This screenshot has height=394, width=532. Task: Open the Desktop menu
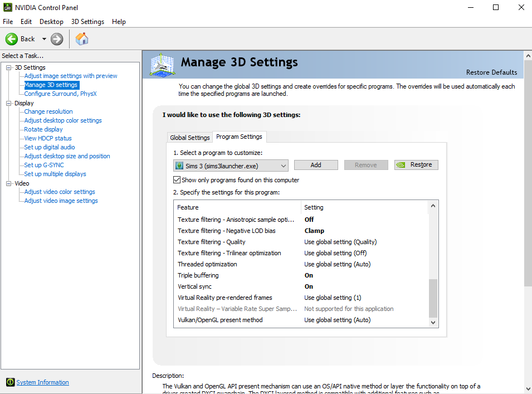point(51,22)
